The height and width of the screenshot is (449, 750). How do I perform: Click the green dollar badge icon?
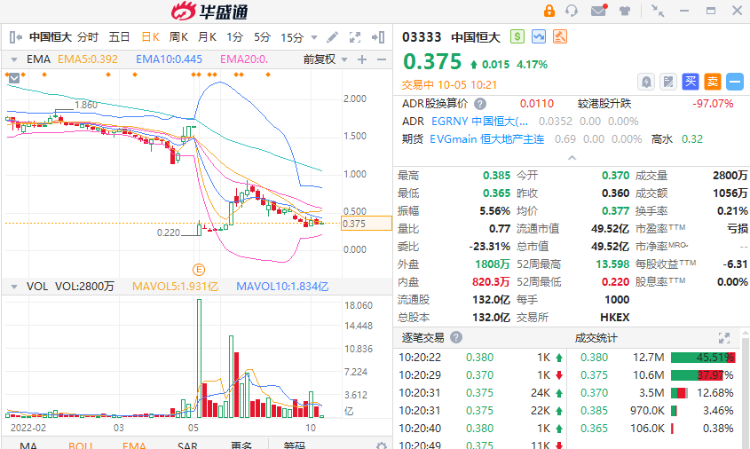pyautogui.click(x=517, y=36)
